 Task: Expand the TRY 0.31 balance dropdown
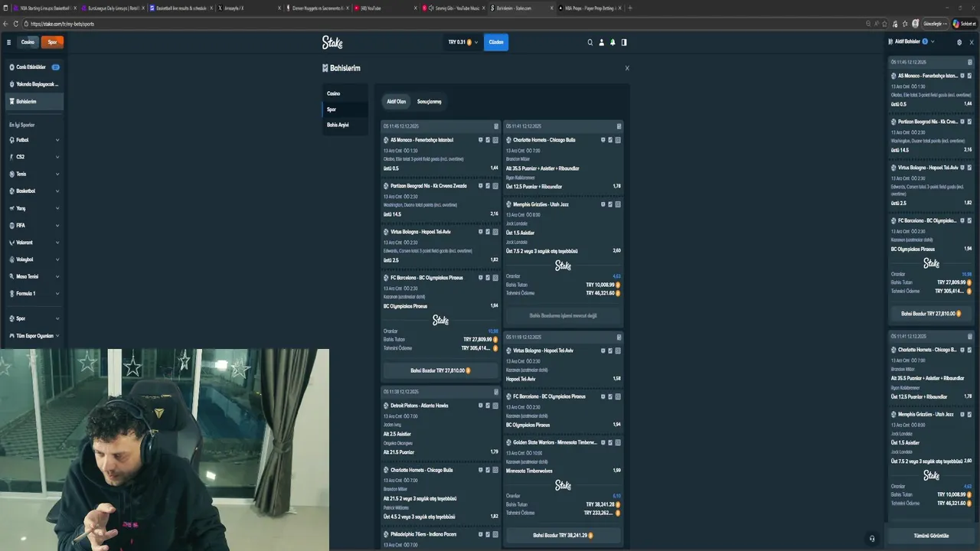pyautogui.click(x=463, y=42)
